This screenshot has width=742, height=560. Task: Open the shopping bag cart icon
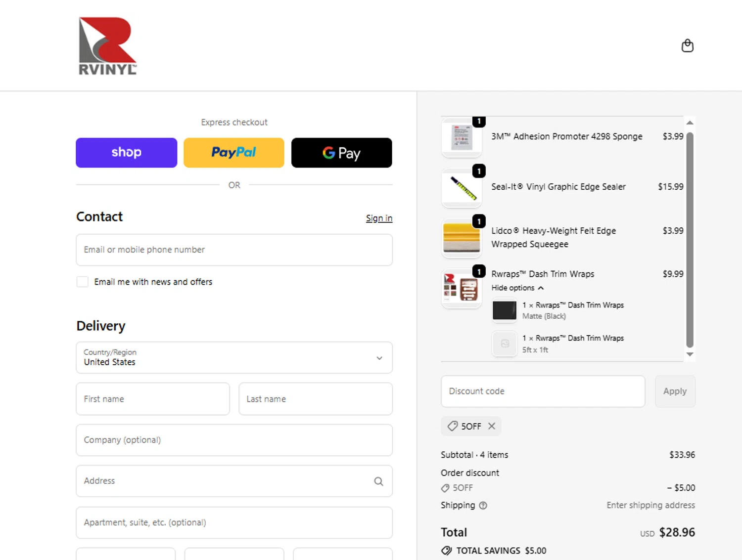point(687,46)
